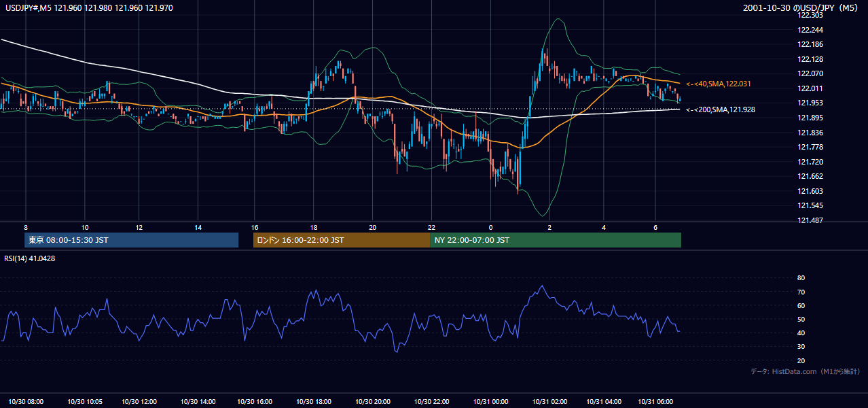Click the hour label 10 under price chart
Image resolution: width=868 pixels, height=408 pixels.
point(85,227)
